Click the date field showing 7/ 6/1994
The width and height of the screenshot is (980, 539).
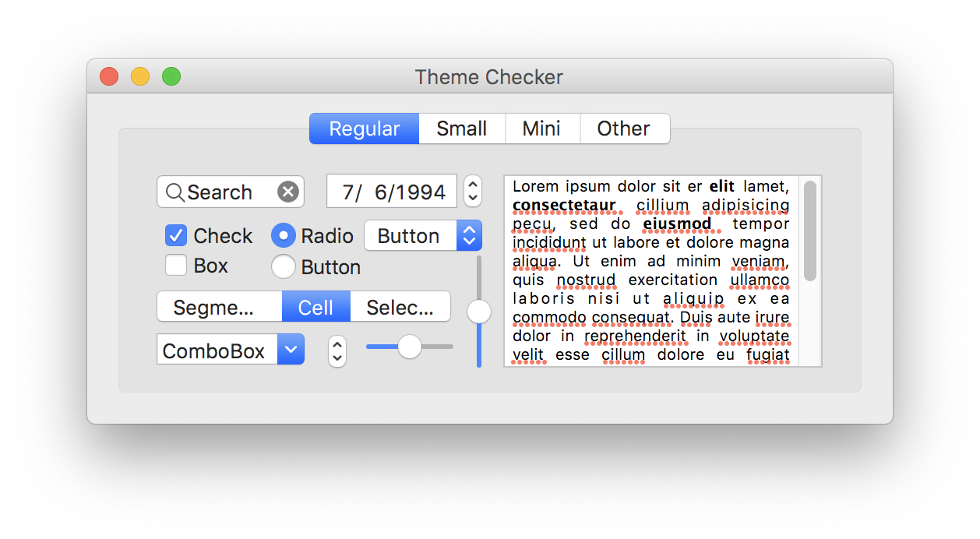(x=392, y=192)
